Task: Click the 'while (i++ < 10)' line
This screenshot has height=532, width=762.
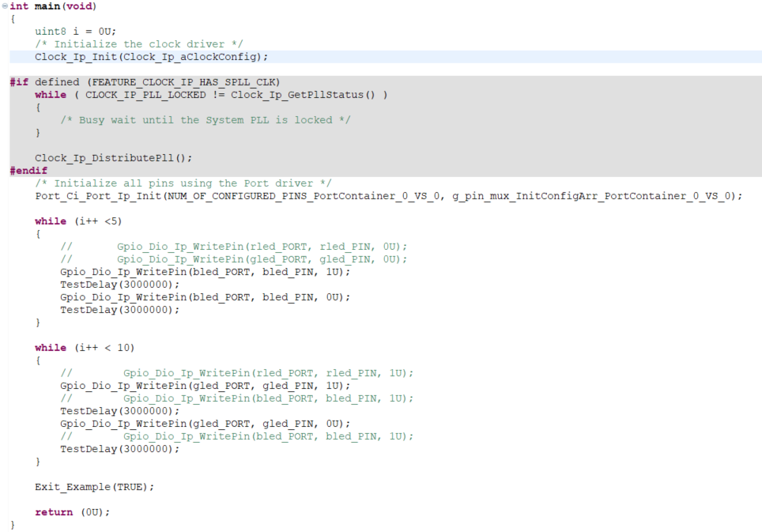Action: coord(85,347)
